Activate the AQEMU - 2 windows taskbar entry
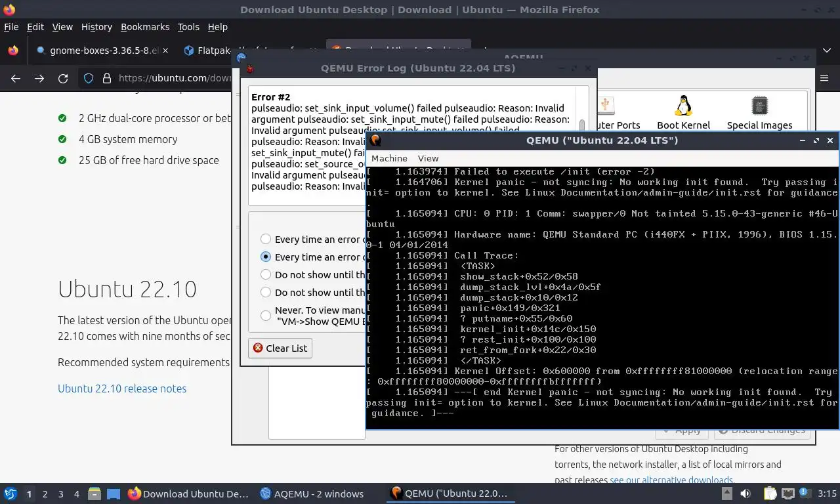The image size is (840, 504). click(x=312, y=493)
